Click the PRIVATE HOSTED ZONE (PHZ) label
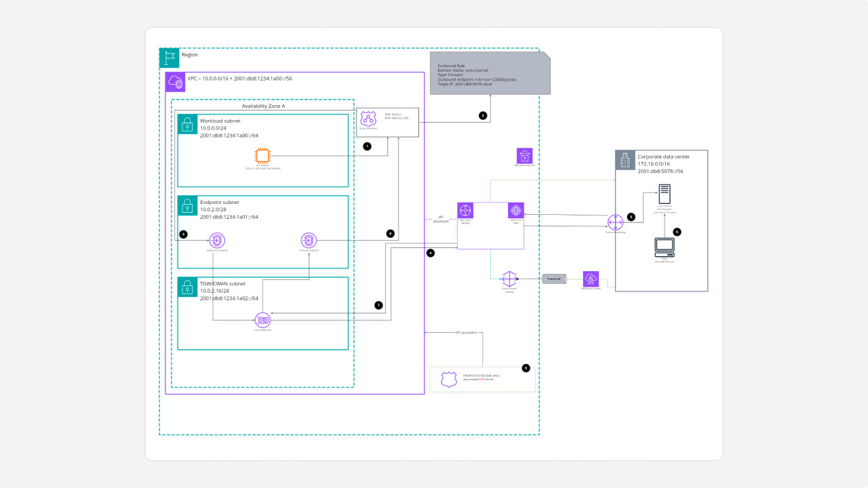The image size is (868, 488). (480, 375)
